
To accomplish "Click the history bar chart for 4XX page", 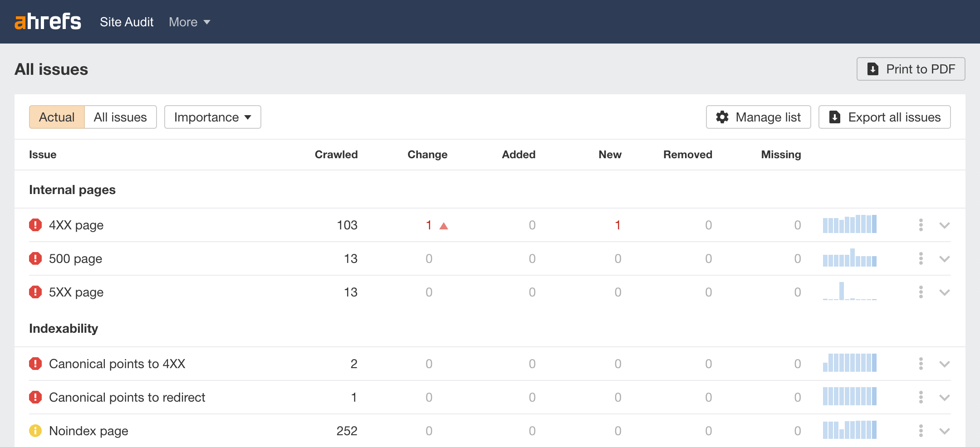I will coord(849,224).
